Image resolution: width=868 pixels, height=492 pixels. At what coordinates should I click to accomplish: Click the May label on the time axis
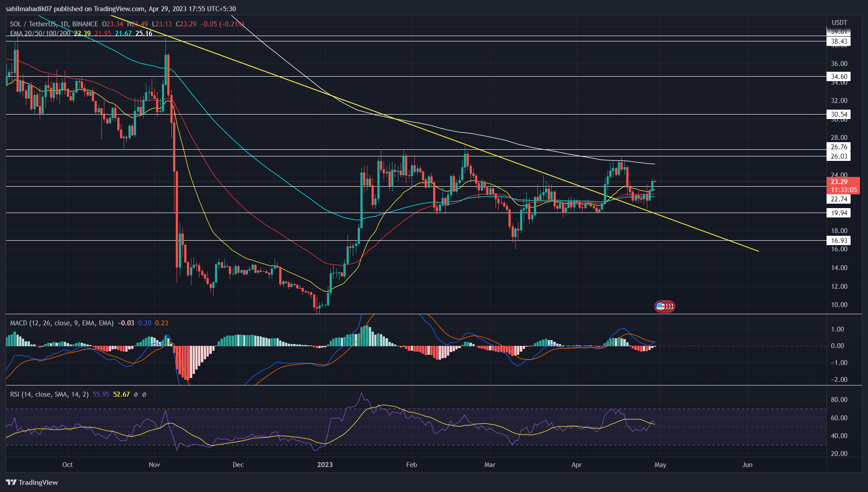point(660,465)
